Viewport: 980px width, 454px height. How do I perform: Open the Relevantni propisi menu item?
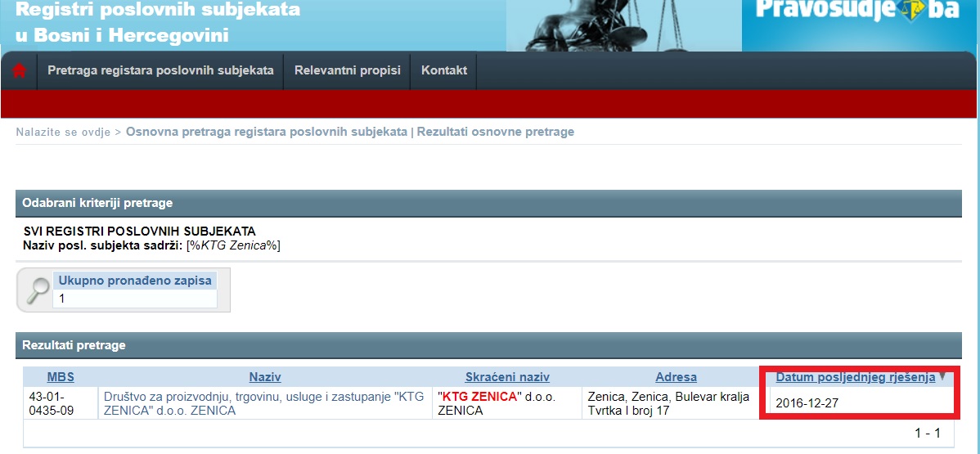click(348, 70)
